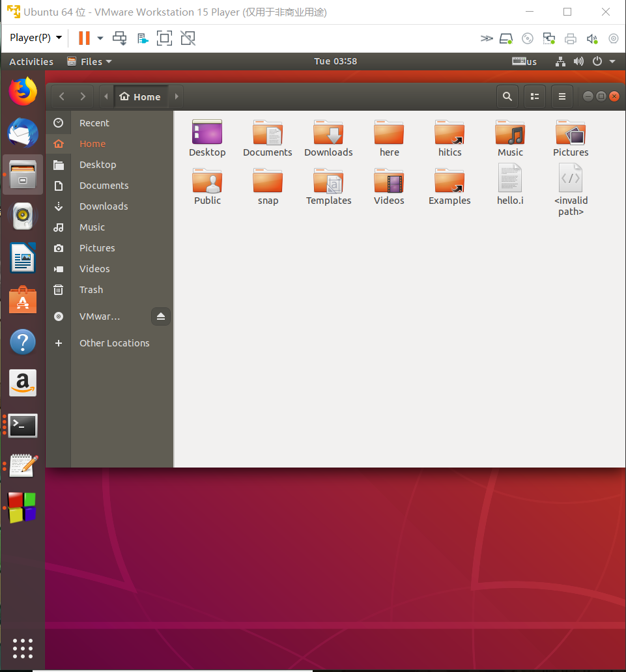Open Amazon launcher in the dock

pyautogui.click(x=23, y=383)
